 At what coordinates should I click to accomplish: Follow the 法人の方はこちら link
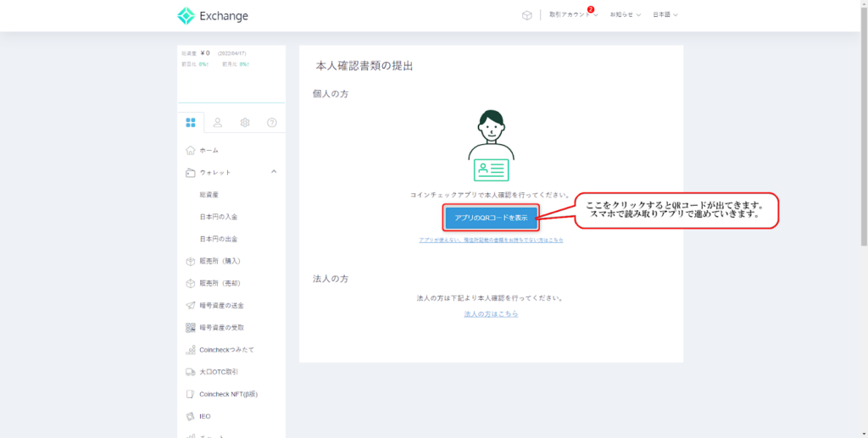pyautogui.click(x=491, y=313)
